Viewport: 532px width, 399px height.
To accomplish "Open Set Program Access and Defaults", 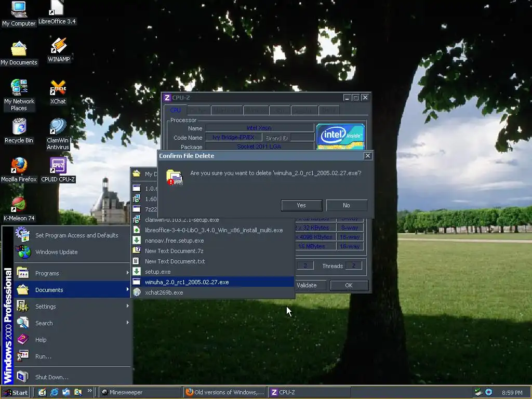I will click(72, 235).
